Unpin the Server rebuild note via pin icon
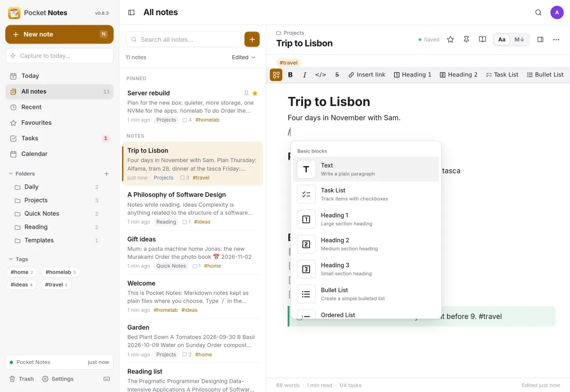 click(246, 93)
